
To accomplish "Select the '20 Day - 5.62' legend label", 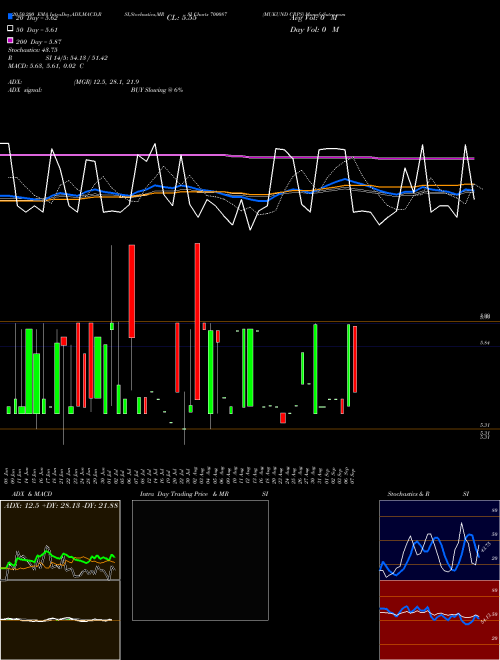I will [37, 18].
